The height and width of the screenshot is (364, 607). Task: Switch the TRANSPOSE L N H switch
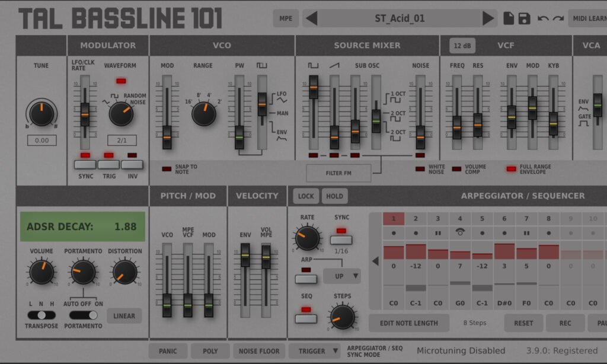[x=41, y=315]
